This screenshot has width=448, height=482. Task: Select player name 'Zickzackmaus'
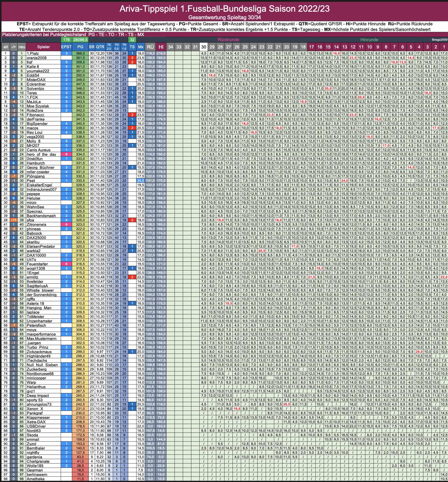[x=39, y=352]
